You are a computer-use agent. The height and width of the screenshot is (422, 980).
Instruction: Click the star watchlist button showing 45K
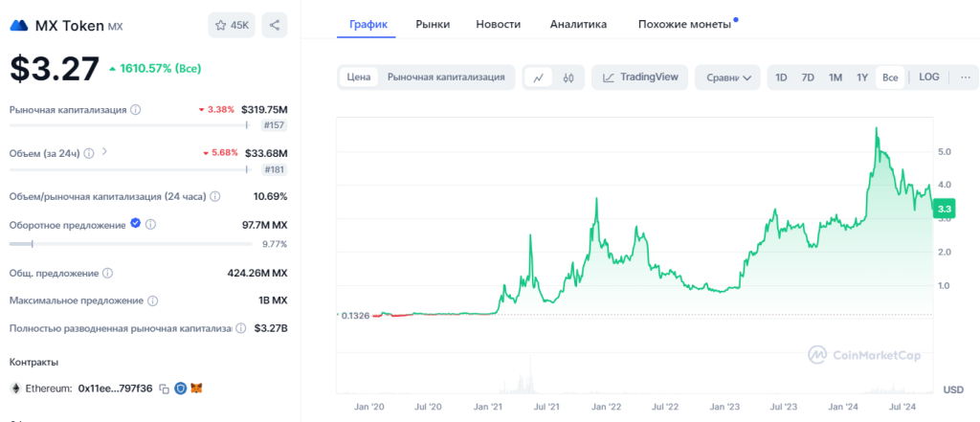pos(232,26)
